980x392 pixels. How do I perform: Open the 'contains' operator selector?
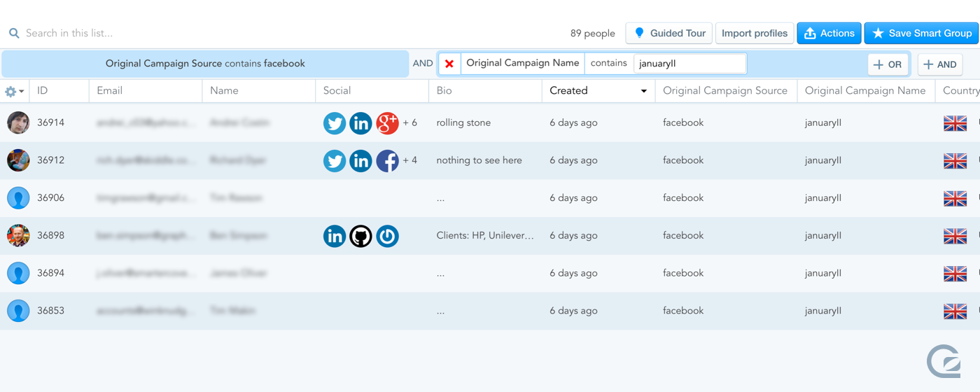608,63
